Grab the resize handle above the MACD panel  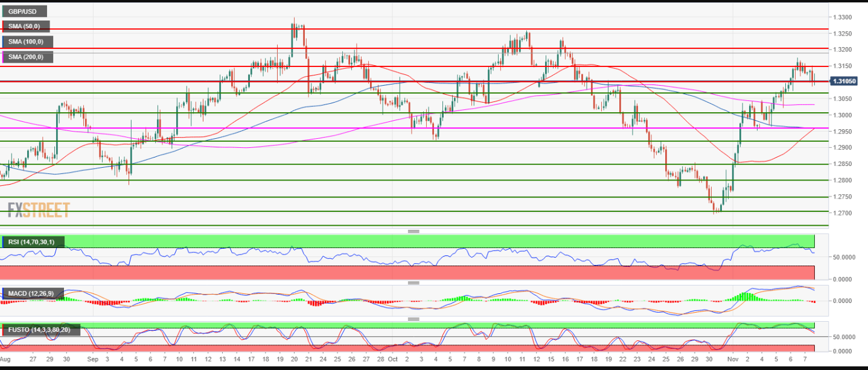(x=413, y=282)
